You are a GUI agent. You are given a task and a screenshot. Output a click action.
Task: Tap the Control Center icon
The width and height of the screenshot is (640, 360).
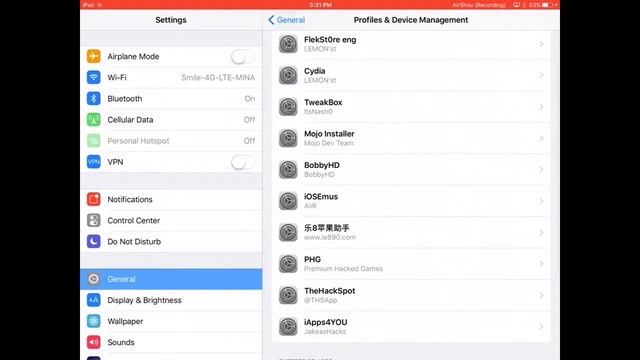(93, 220)
